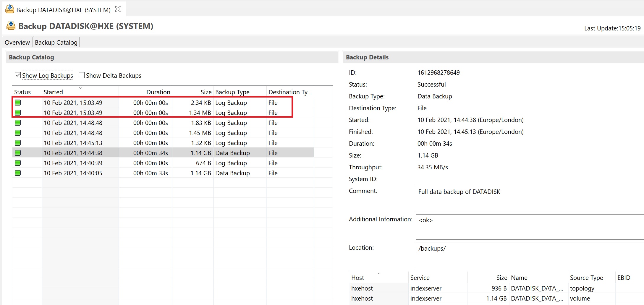Select the 14:40:05 data backup row
The width and height of the screenshot is (644, 305).
coord(163,173)
